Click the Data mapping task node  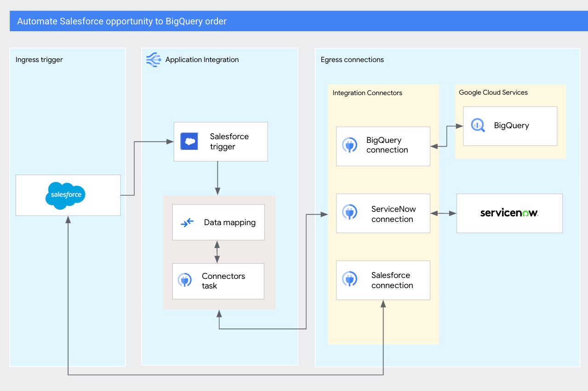(218, 222)
